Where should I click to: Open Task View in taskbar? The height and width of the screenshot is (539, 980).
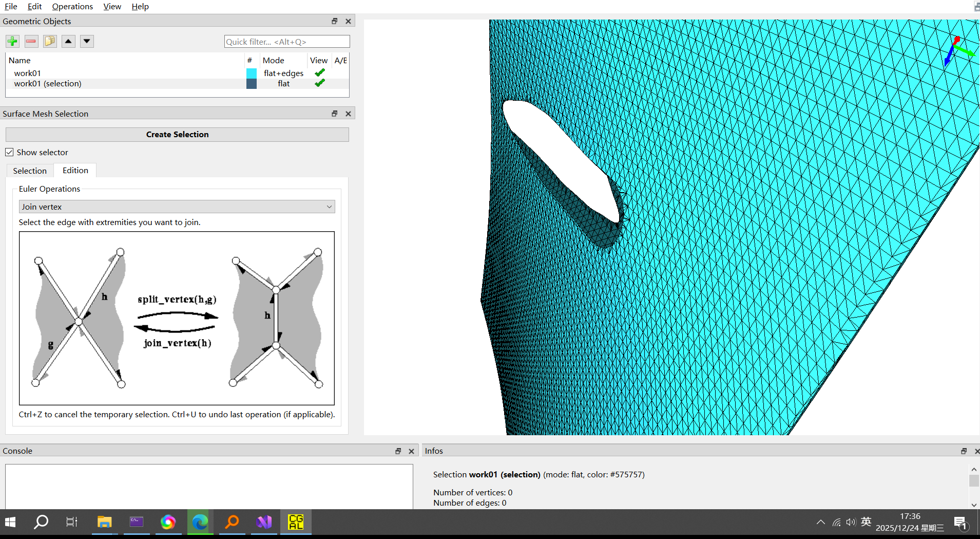[72, 522]
